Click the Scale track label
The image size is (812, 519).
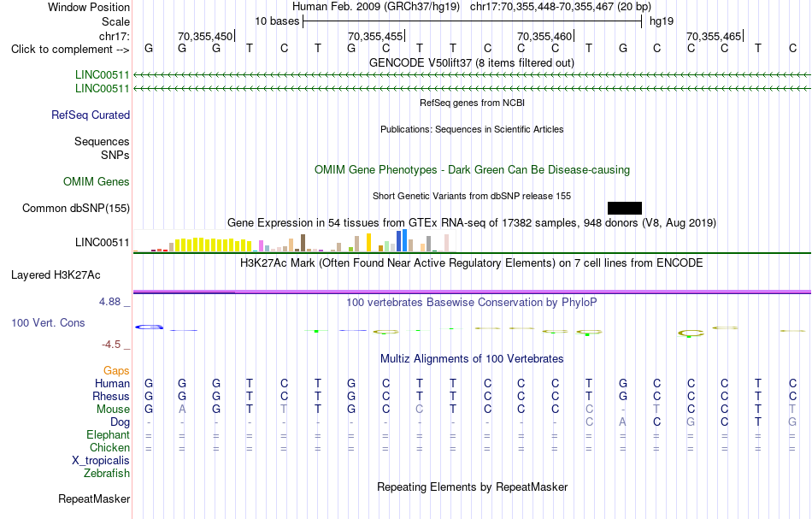pos(115,21)
